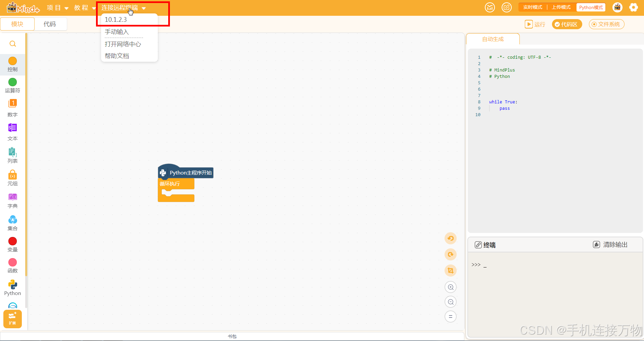The height and width of the screenshot is (341, 644).
Task: Click the 'pass' code line
Action: pos(505,108)
